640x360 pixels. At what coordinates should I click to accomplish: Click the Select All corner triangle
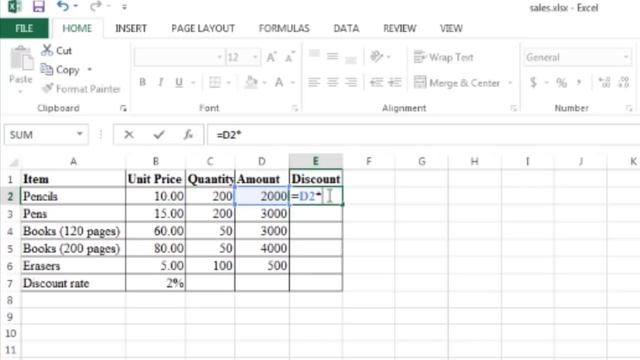[13, 162]
